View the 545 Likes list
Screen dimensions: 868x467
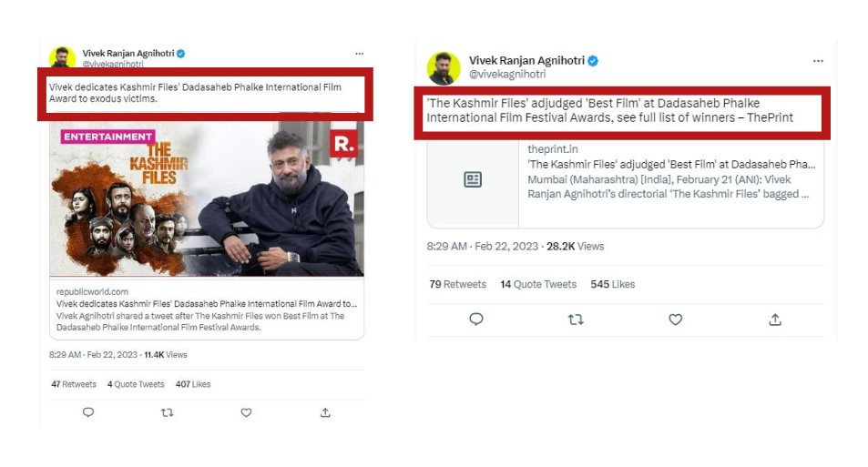(x=613, y=284)
